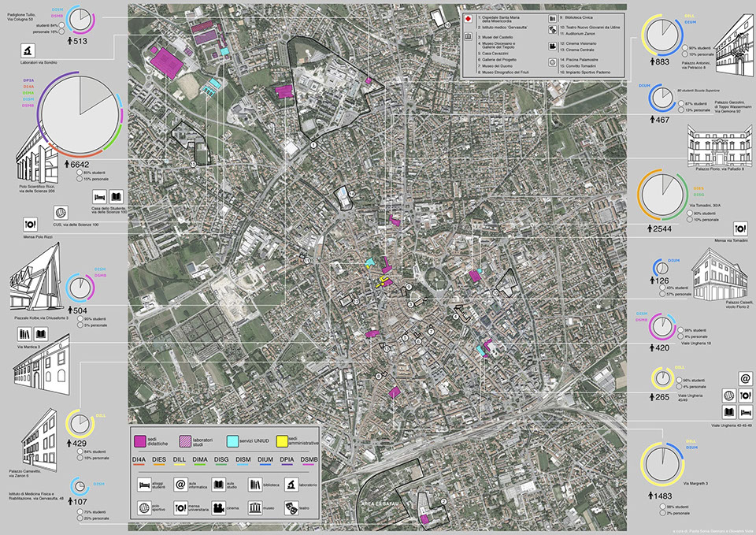Click the '90% studenti' circle for Palazzo Antonini
The image size is (756, 535).
684,49
